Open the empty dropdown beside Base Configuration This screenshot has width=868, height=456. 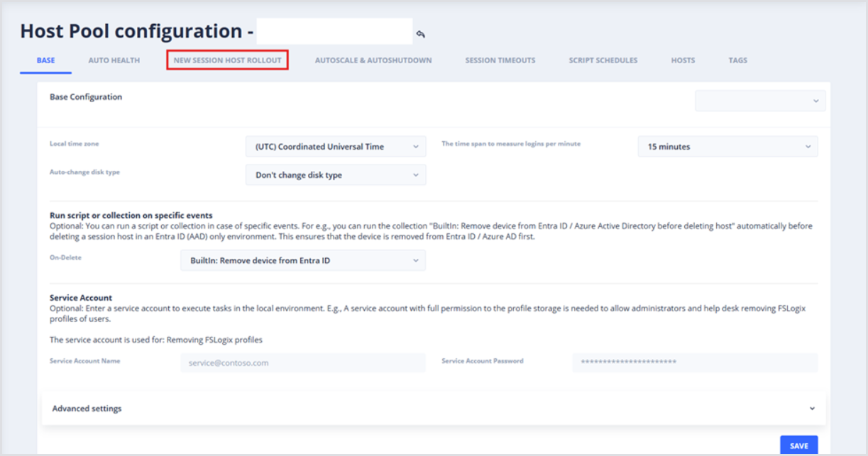coord(759,101)
